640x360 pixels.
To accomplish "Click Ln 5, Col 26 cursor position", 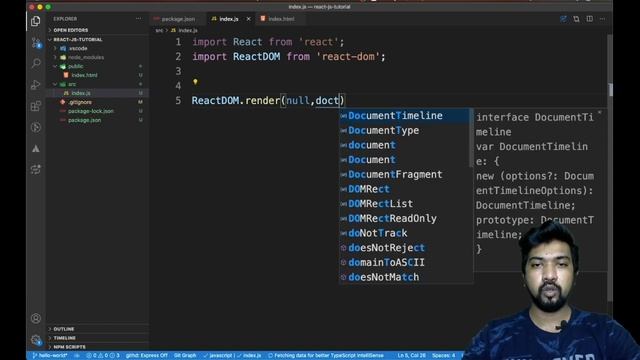I will pyautogui.click(x=411, y=356).
